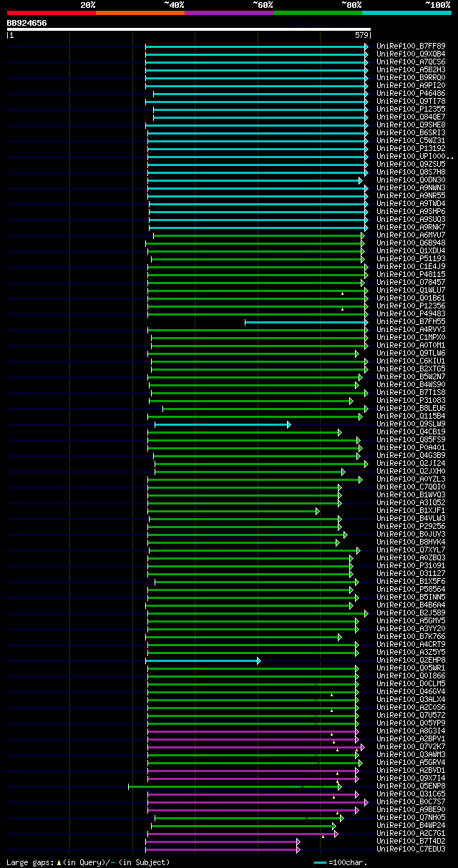Open hit UniRef100_B7K766
The height and width of the screenshot is (868, 458).
click(411, 637)
